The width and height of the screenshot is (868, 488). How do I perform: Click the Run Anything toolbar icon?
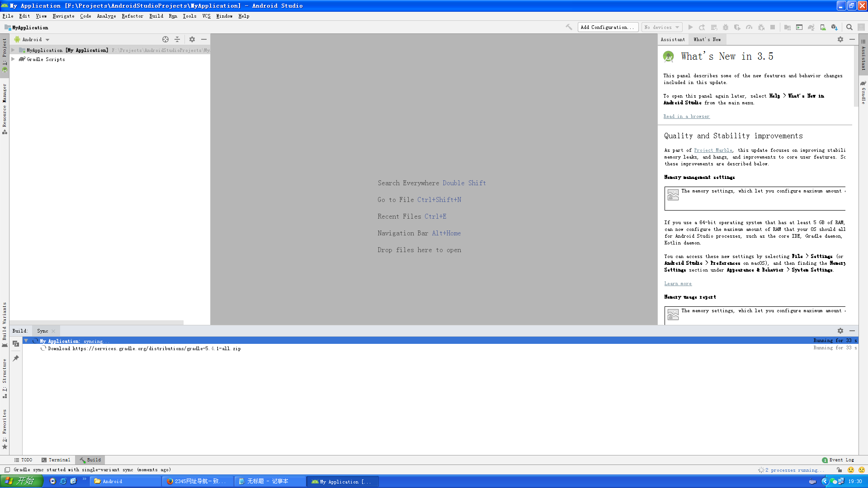[x=799, y=27]
